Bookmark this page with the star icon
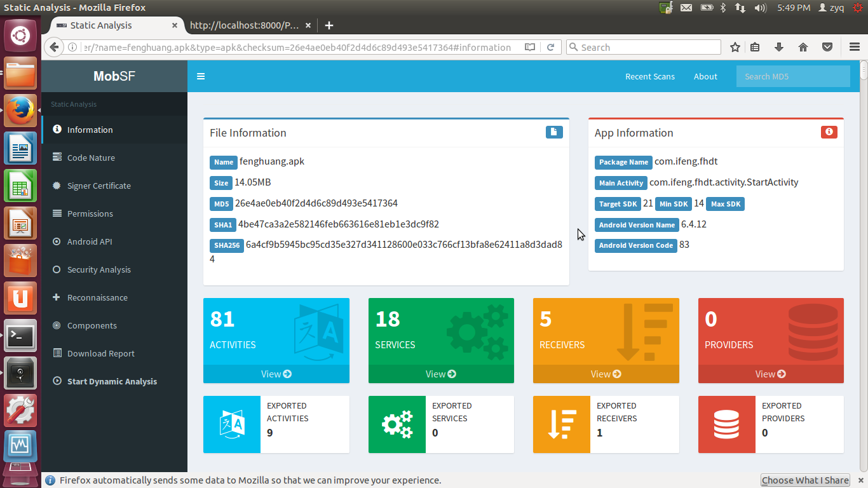 point(735,47)
